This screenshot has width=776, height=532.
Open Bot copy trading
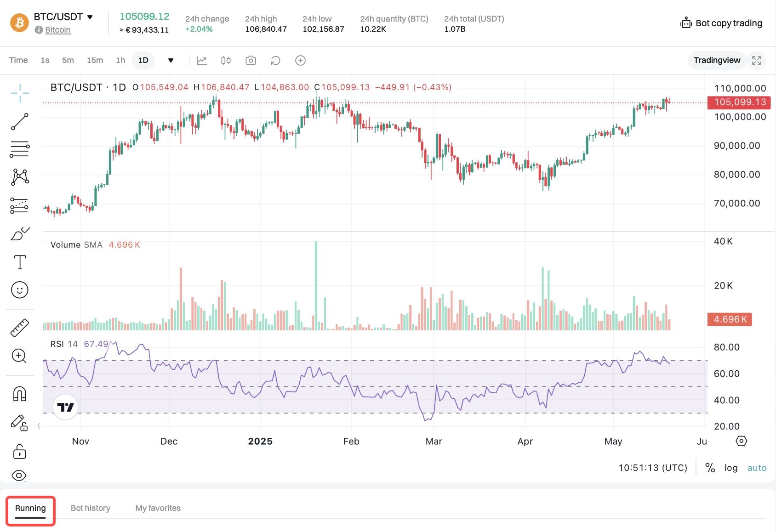721,23
